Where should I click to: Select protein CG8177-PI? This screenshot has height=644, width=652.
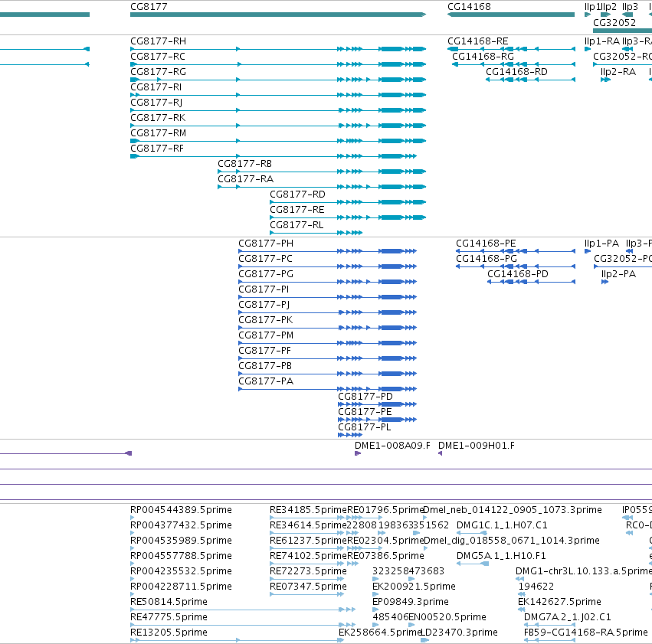[x=264, y=289]
